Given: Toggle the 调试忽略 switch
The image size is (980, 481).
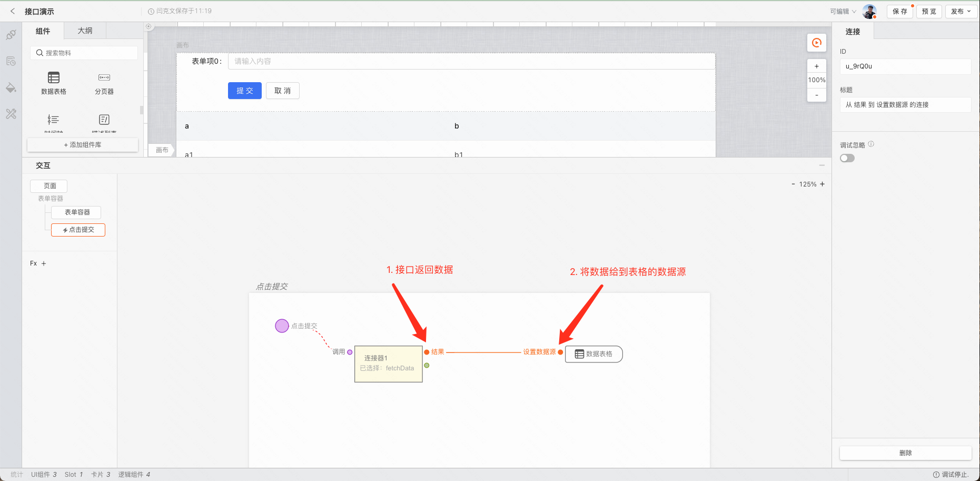Looking at the screenshot, I should [x=847, y=158].
